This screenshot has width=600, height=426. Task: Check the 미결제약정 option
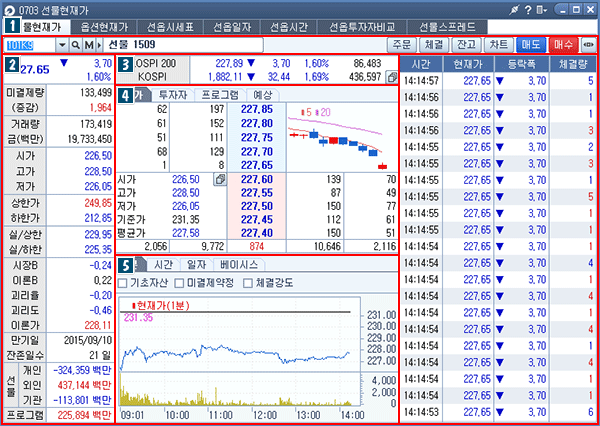(x=177, y=283)
